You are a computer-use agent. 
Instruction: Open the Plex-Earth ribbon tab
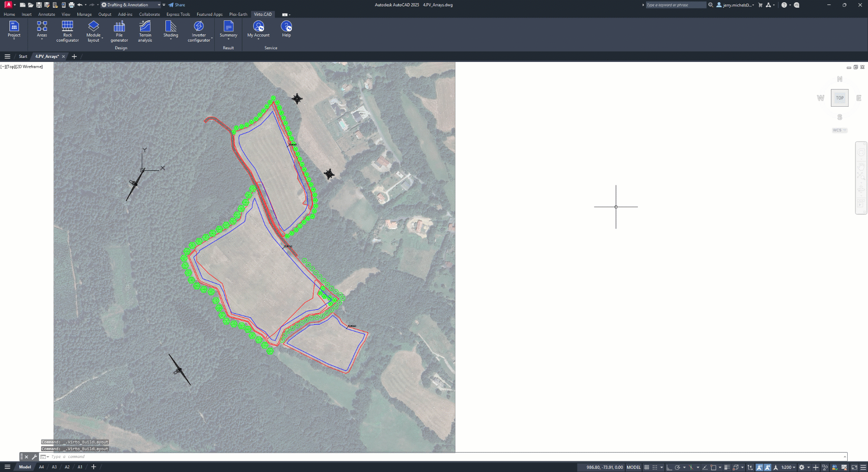pyautogui.click(x=238, y=14)
